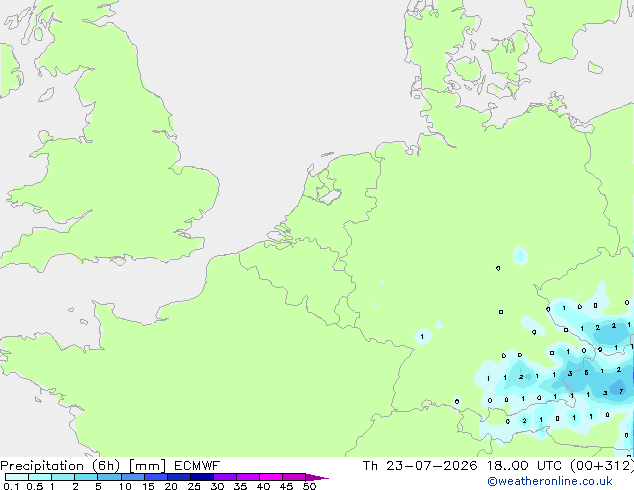
Task: Select the 45–50 mm legend swatch
Action: click(x=294, y=477)
